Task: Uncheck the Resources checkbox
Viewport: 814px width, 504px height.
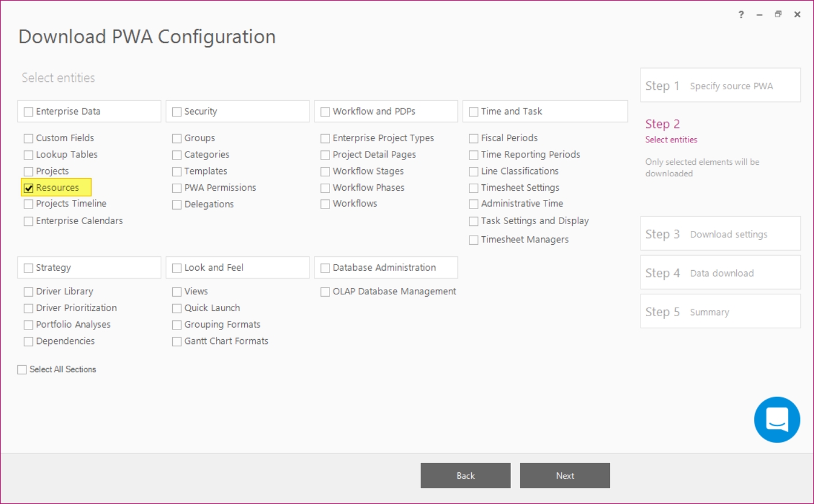Action: tap(28, 188)
